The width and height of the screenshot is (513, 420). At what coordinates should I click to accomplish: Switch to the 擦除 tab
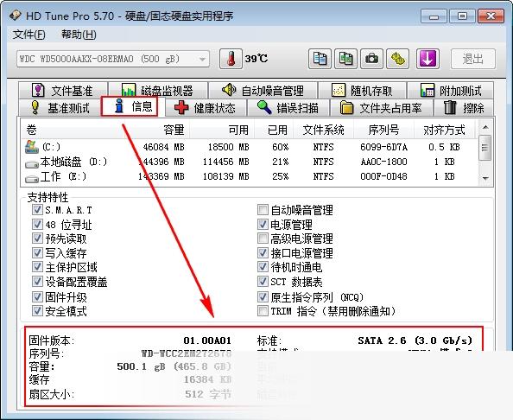pos(464,108)
